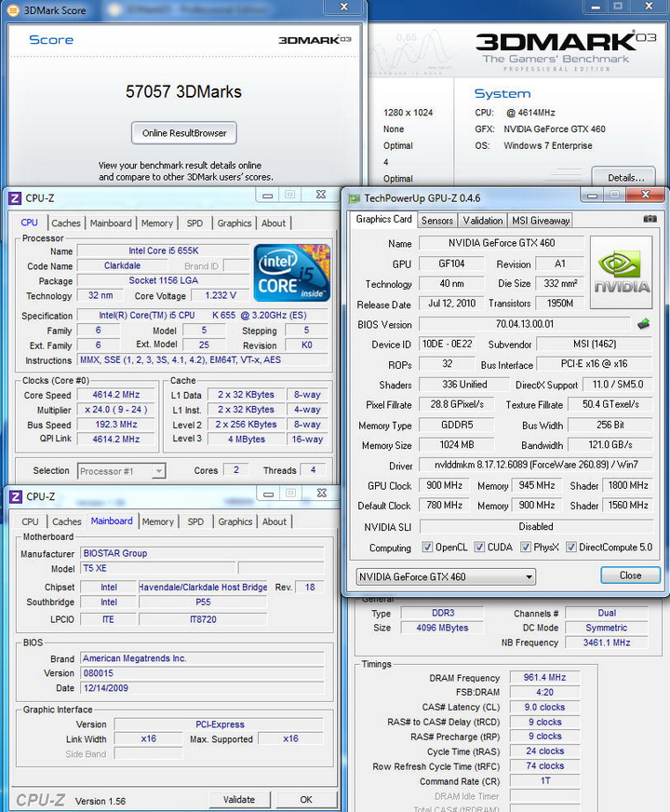Click the Command Rate 1T value
The image size is (670, 812).
pyautogui.click(x=544, y=780)
